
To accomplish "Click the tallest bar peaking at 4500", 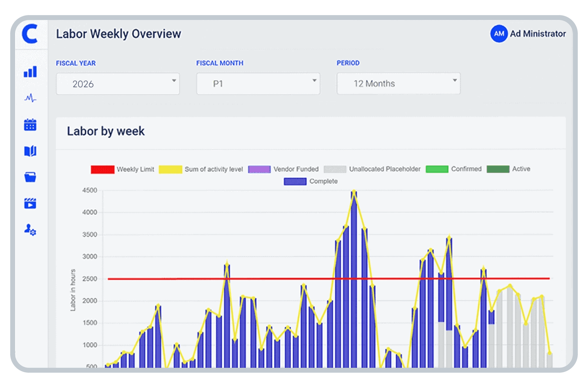I will coord(354,280).
